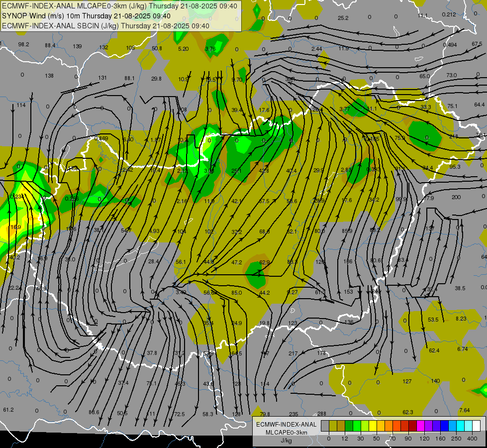Click the map value 47.2

click(x=237, y=262)
